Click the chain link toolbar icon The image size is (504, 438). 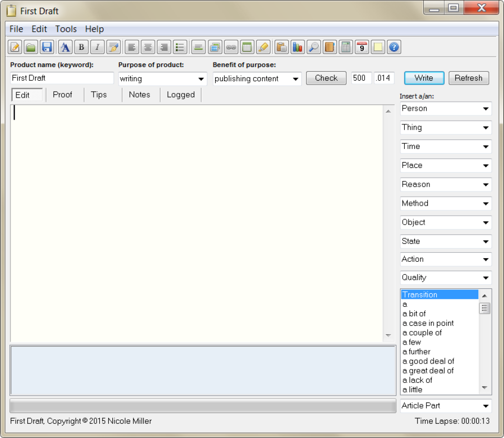click(231, 47)
